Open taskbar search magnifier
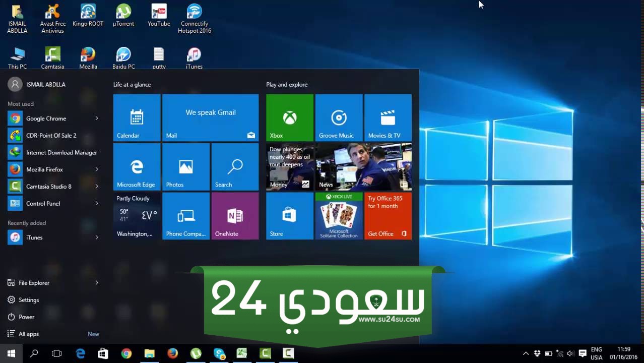 pos(34,353)
